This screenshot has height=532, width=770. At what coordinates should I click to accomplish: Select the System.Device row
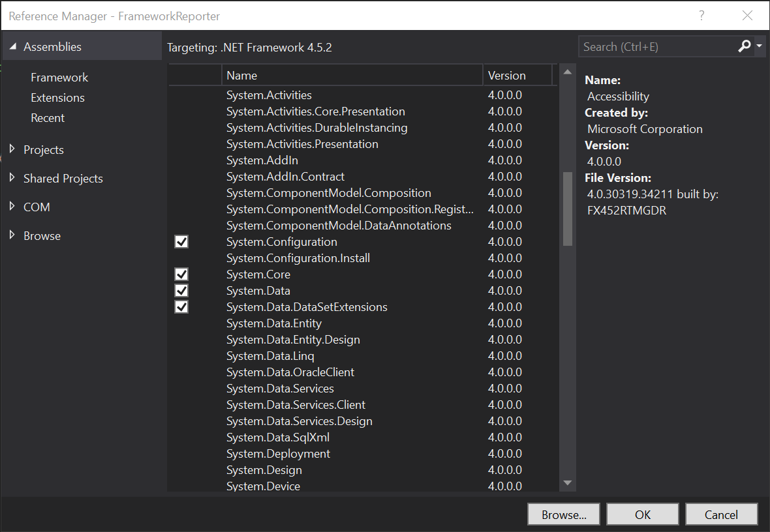click(362, 485)
